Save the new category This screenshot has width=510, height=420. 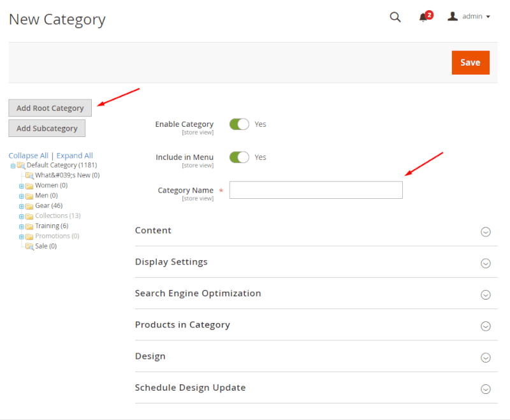pos(470,62)
